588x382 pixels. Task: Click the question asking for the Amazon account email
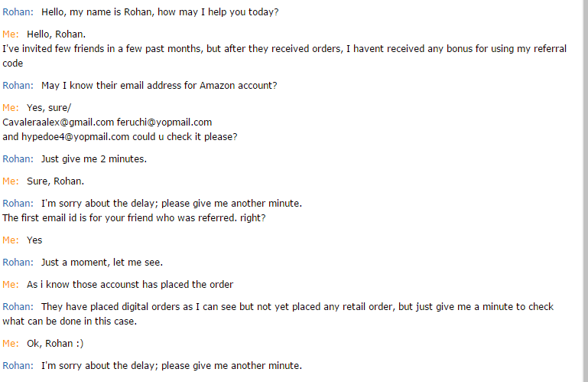pyautogui.click(x=158, y=86)
